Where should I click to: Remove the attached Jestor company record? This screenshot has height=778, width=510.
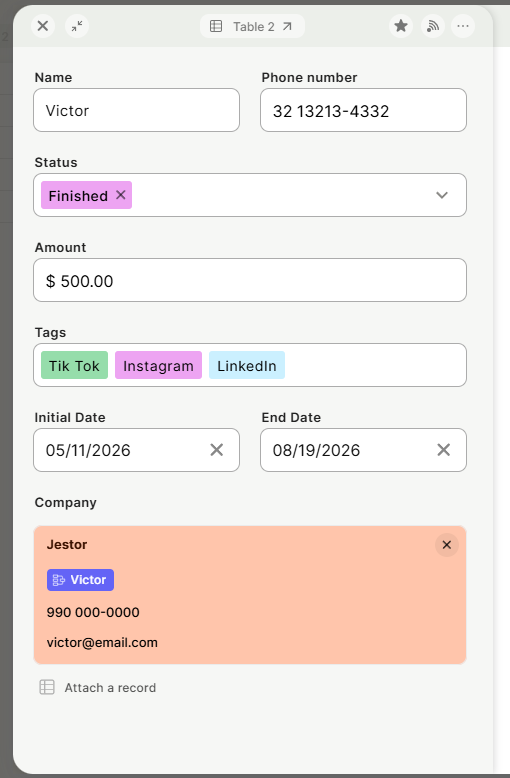(446, 545)
